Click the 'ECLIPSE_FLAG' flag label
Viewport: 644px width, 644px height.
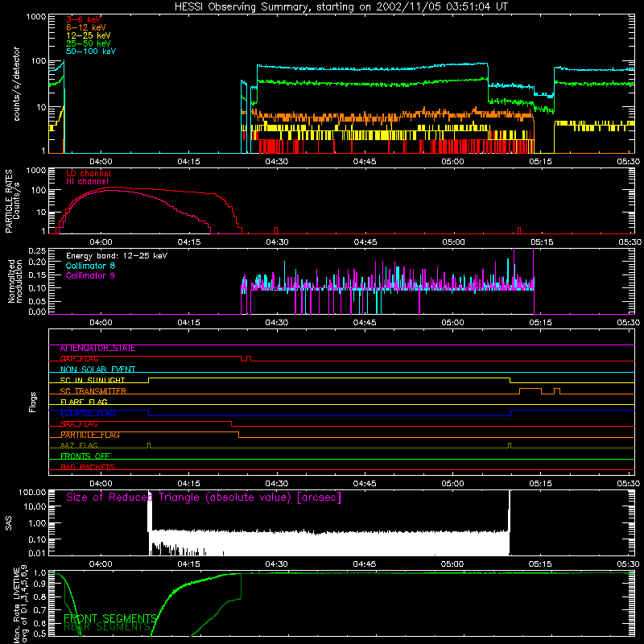tap(88, 413)
